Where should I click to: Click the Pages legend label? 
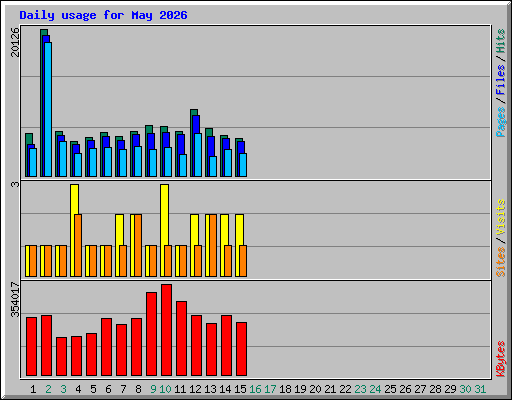(500, 122)
